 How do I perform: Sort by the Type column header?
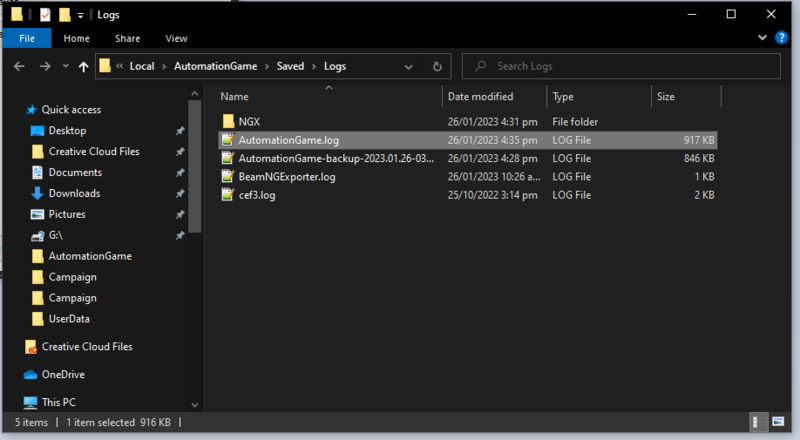(599, 96)
